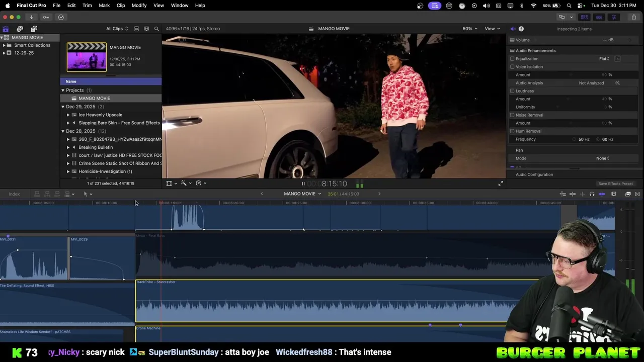The height and width of the screenshot is (362, 644).
Task: Click Save Effects Preset button
Action: [x=615, y=184]
